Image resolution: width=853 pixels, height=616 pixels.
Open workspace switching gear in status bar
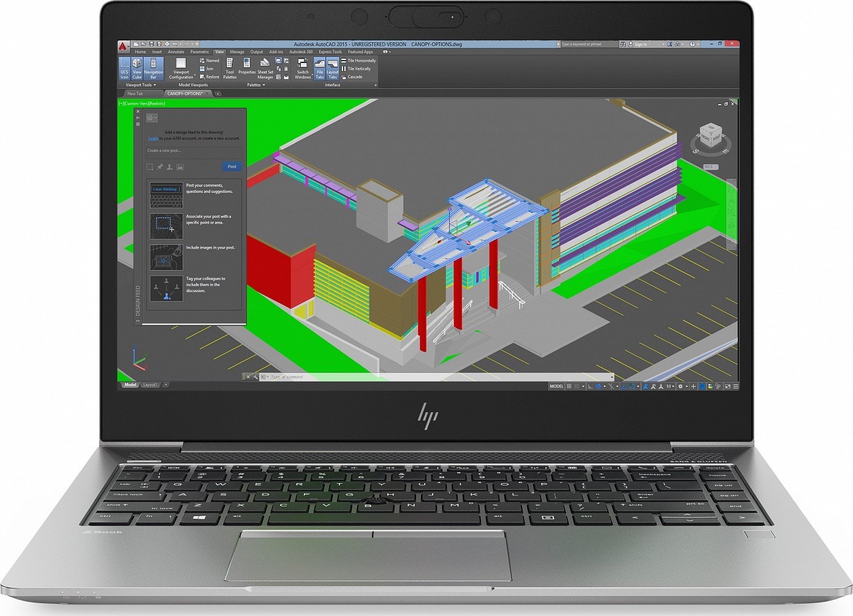click(680, 386)
